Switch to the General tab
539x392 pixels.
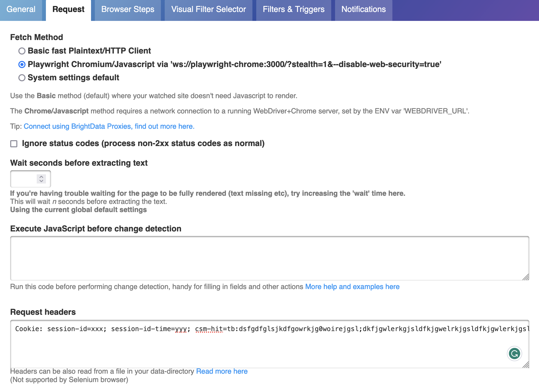tap(21, 9)
